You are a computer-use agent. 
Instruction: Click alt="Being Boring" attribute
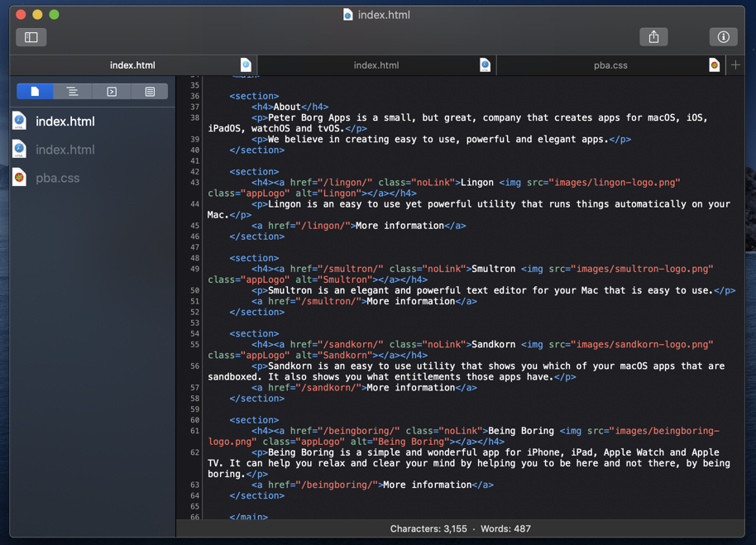(400, 442)
